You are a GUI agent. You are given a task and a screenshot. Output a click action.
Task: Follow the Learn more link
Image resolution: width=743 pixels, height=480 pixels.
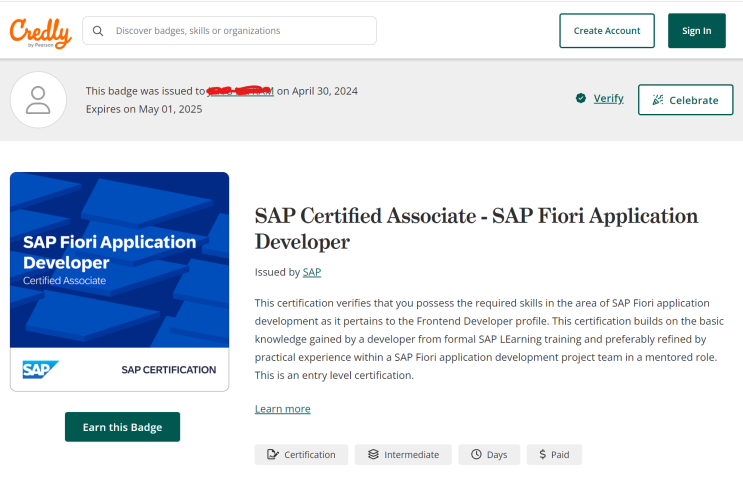point(282,408)
